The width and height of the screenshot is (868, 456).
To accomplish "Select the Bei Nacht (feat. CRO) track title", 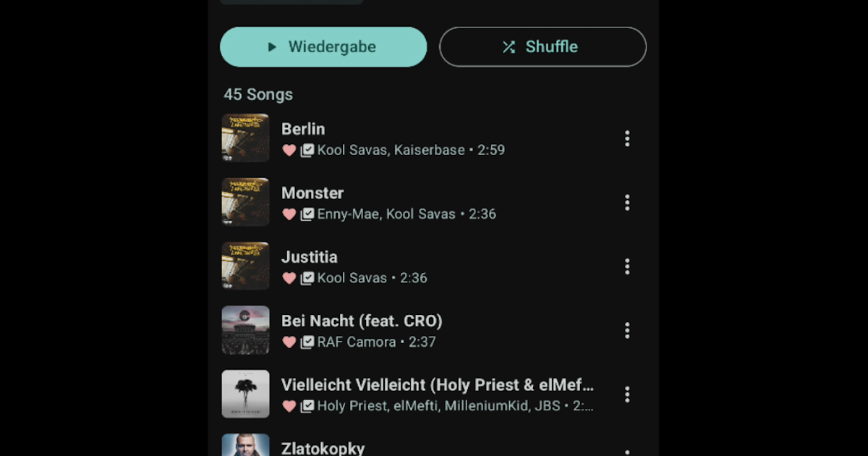I will coord(362,321).
